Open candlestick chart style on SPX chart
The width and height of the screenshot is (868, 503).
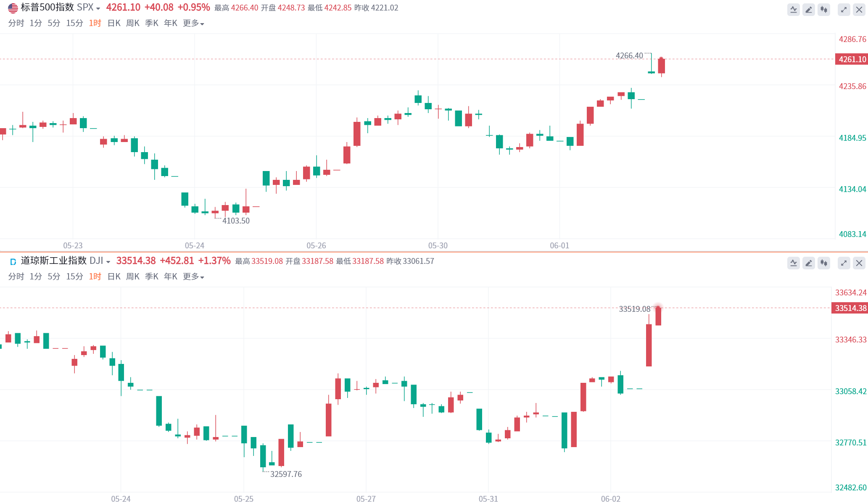pos(823,10)
